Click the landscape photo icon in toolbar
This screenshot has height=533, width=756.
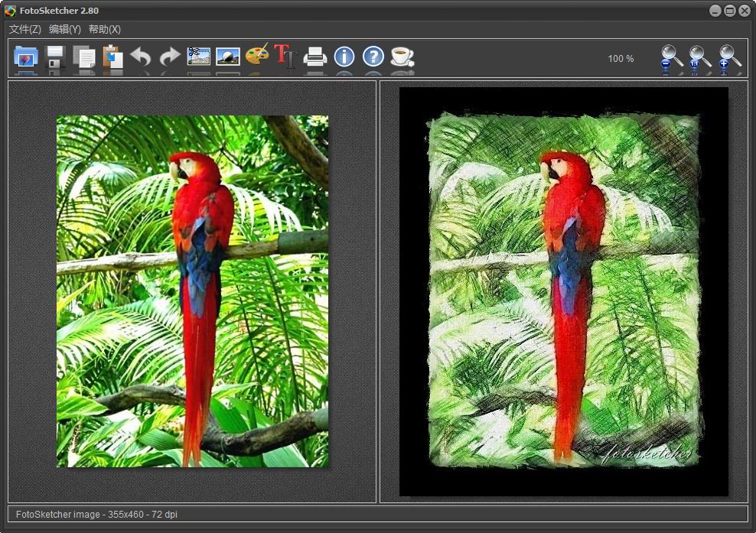point(228,57)
